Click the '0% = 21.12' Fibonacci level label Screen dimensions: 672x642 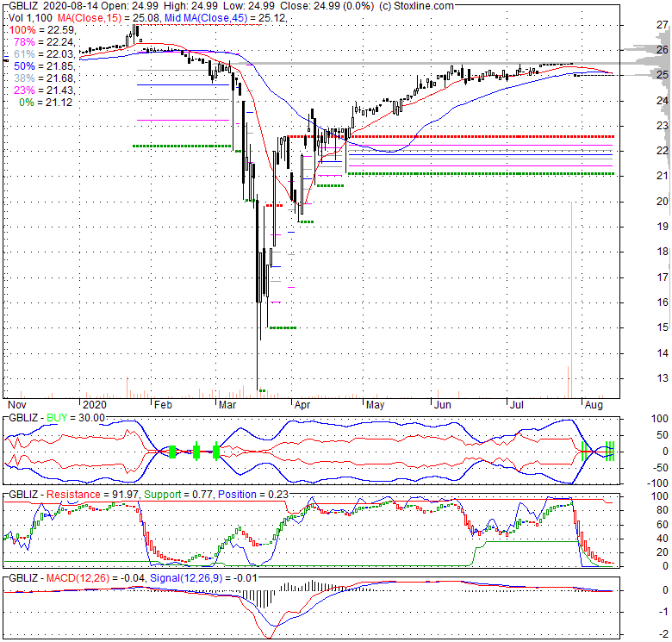point(46,103)
